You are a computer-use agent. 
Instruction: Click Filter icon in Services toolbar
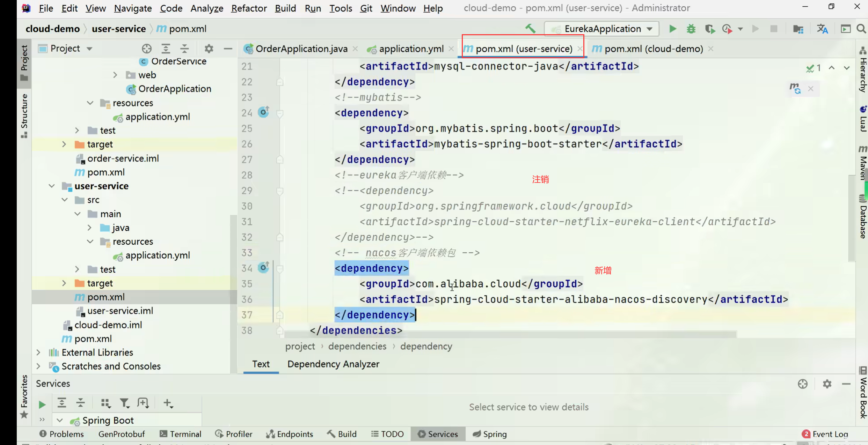click(124, 403)
